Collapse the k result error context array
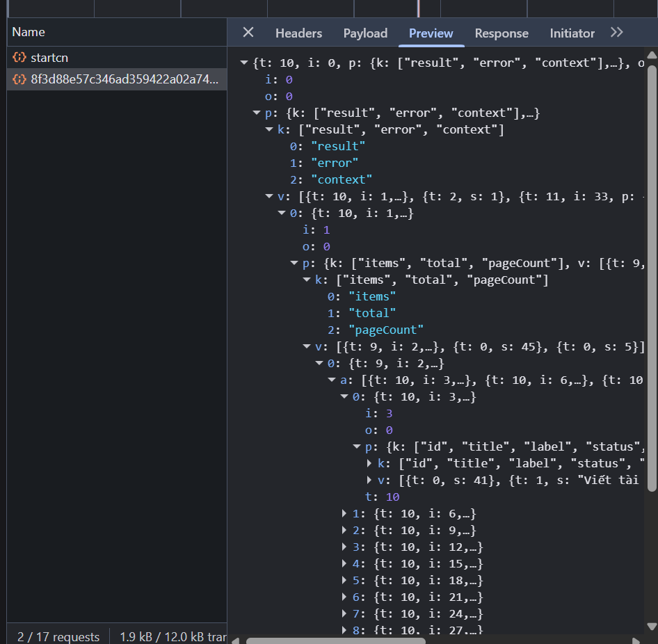This screenshot has height=644, width=658. [x=269, y=130]
